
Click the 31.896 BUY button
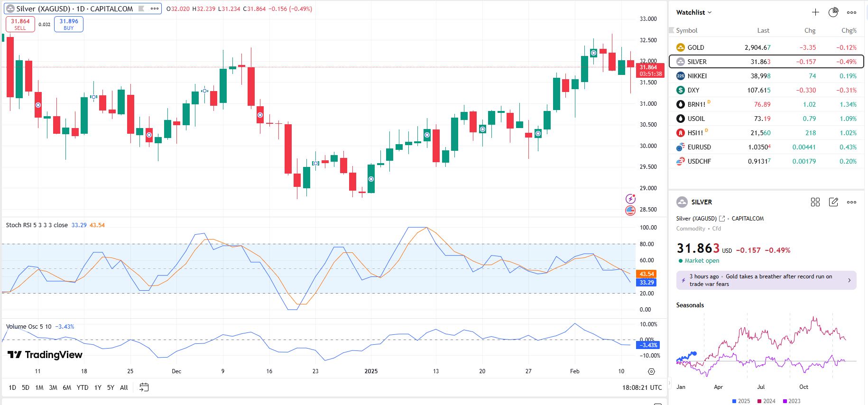(x=69, y=24)
